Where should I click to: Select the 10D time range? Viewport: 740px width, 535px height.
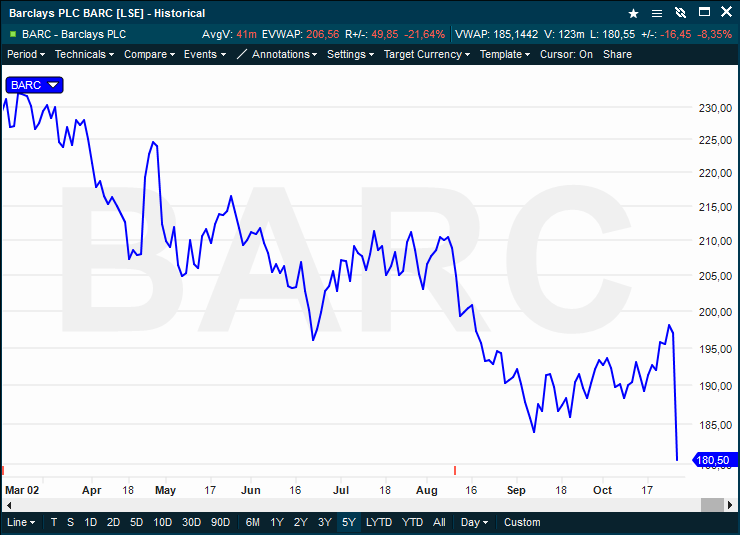click(163, 522)
